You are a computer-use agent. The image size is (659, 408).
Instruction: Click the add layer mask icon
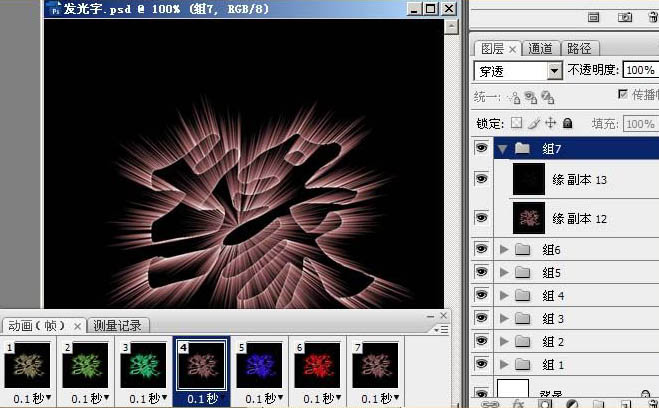[x=544, y=404]
